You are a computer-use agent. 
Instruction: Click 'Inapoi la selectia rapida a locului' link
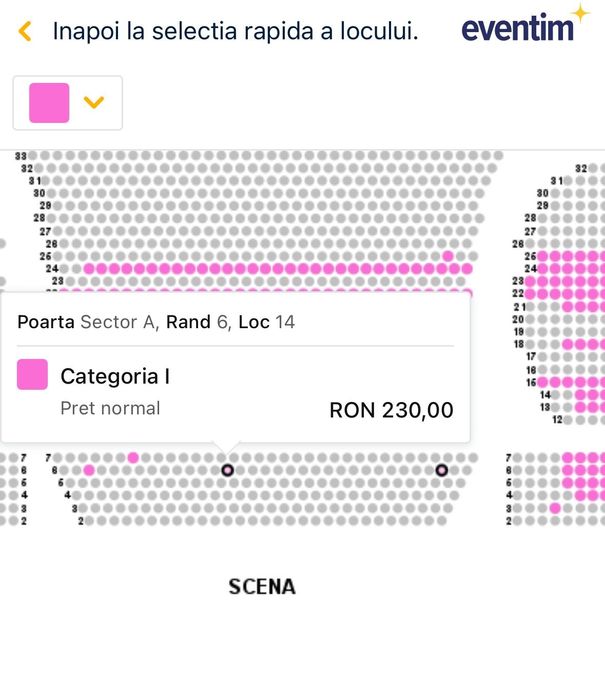click(235, 31)
